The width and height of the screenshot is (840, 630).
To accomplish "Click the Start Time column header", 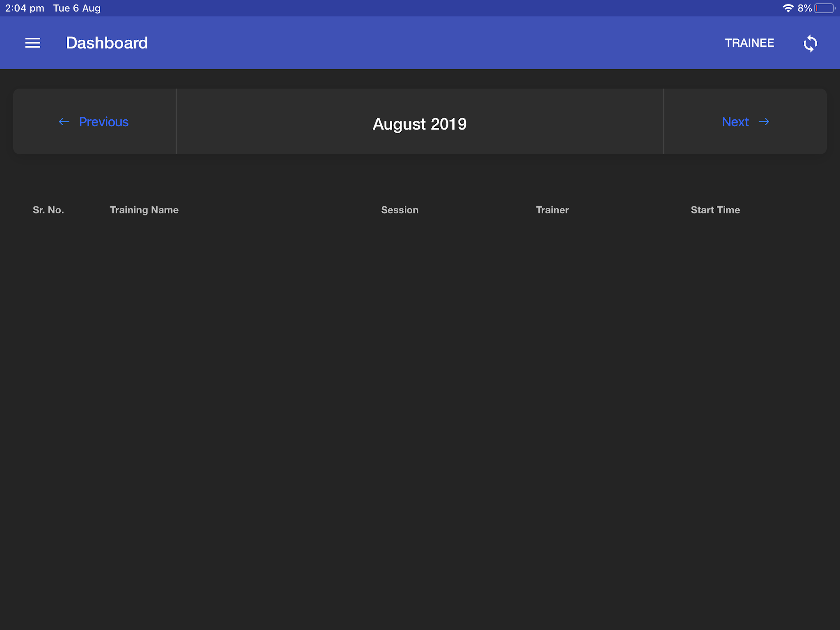I will 715,210.
